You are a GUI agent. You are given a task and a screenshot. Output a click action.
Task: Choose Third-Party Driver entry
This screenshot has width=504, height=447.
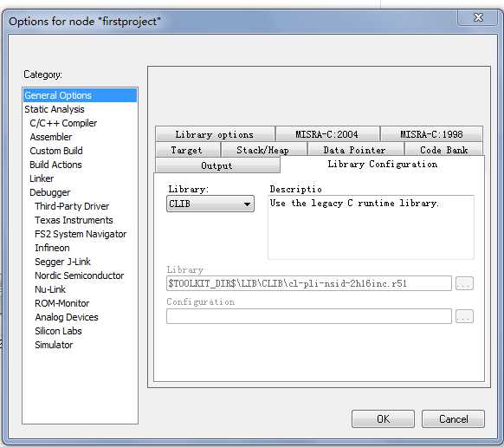[72, 206]
